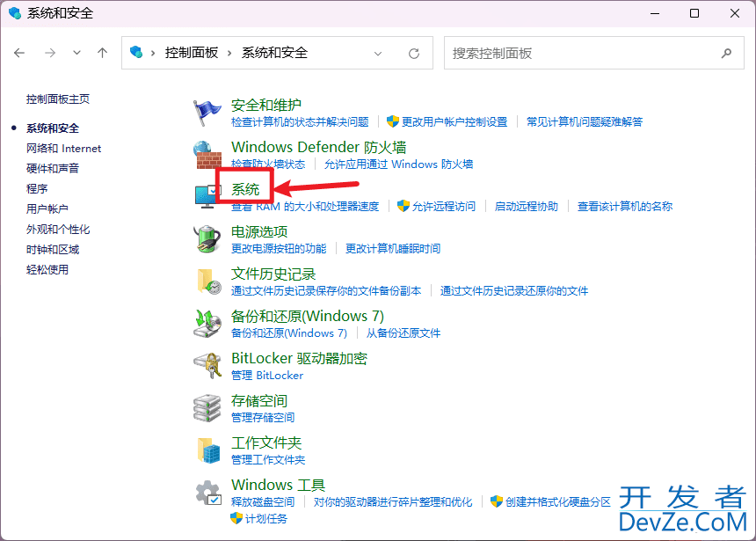The height and width of the screenshot is (541, 756).
Task: Click the Windows Defender Firewall brick wall icon
Action: click(207, 155)
